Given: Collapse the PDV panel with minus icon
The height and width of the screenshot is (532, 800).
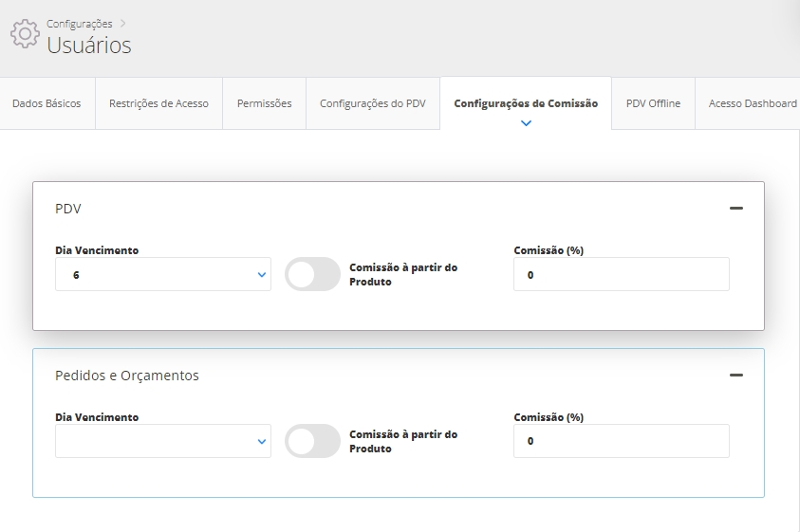Looking at the screenshot, I should (x=735, y=209).
